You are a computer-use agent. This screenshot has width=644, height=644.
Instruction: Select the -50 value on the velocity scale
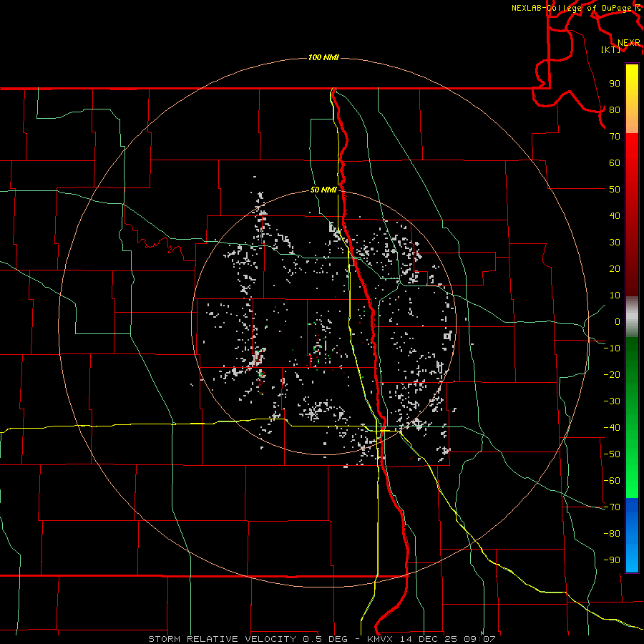tap(612, 454)
